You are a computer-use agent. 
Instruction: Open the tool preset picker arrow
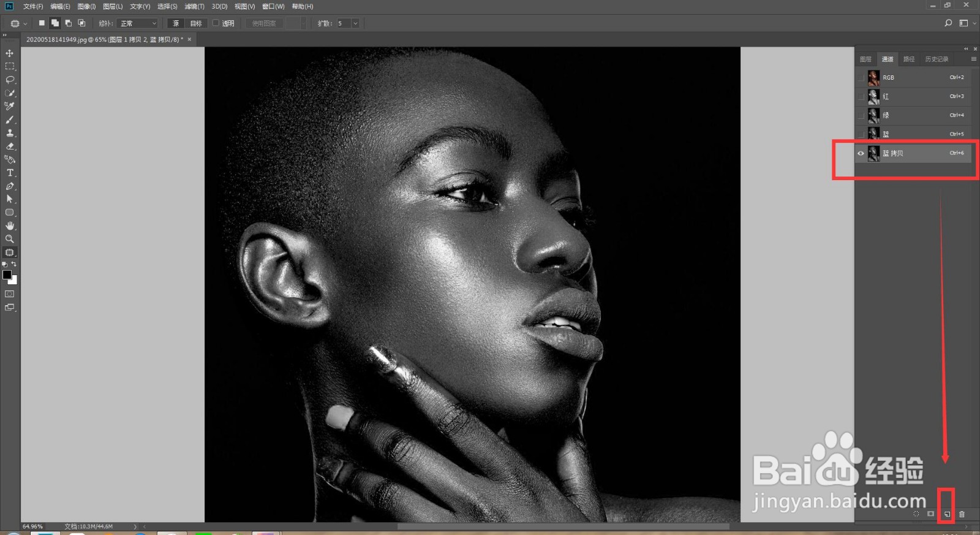click(25, 24)
